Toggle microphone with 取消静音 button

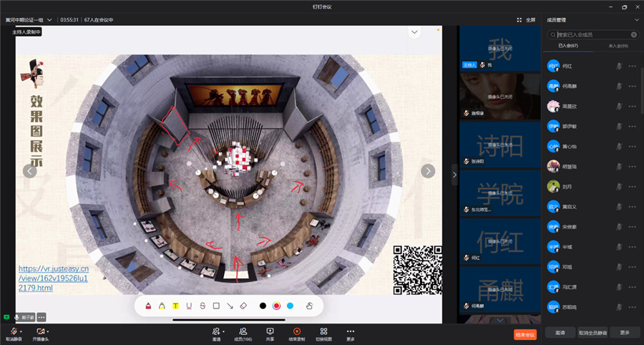(x=12, y=334)
